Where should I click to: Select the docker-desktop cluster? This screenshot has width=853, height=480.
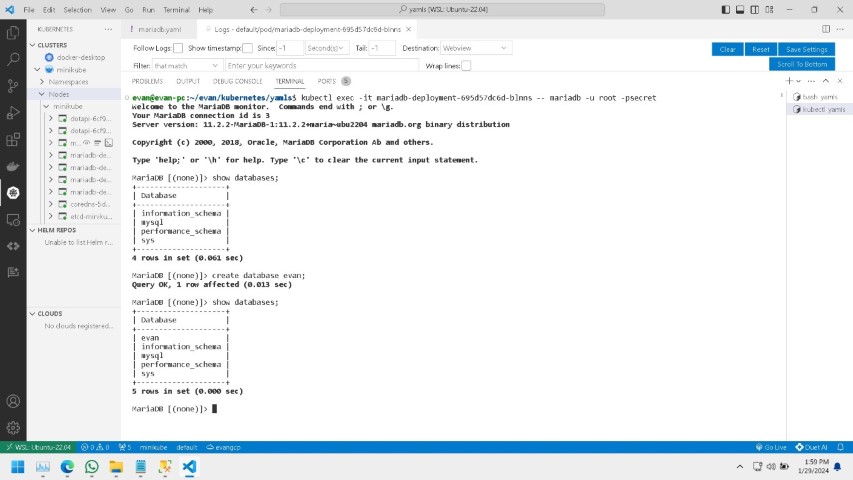[x=81, y=57]
